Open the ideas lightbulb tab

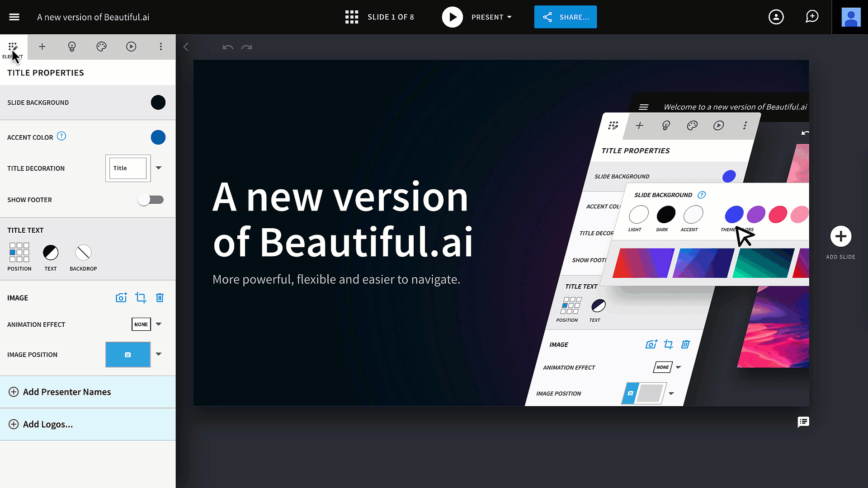tap(71, 47)
